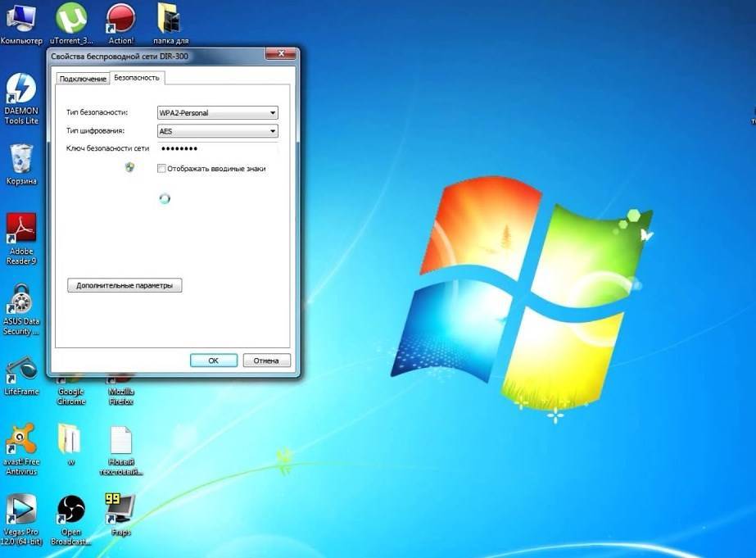Image resolution: width=756 pixels, height=558 pixels.
Task: Enable the Отображать вводимые знаки checkbox
Action: point(161,169)
